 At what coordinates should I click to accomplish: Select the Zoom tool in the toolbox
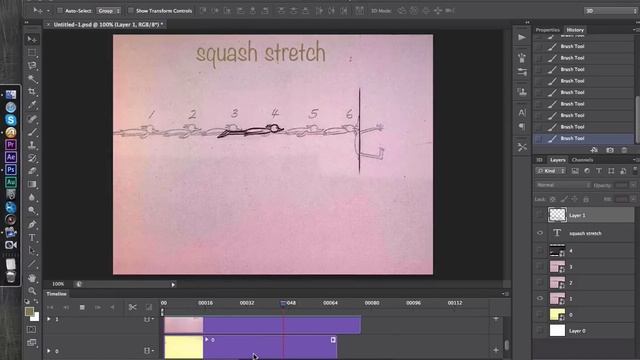[x=32, y=291]
